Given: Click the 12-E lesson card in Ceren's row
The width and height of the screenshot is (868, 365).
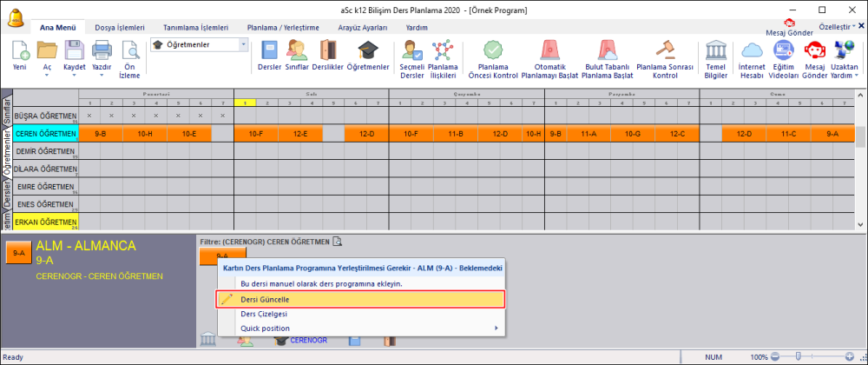Looking at the screenshot, I should pyautogui.click(x=300, y=134).
